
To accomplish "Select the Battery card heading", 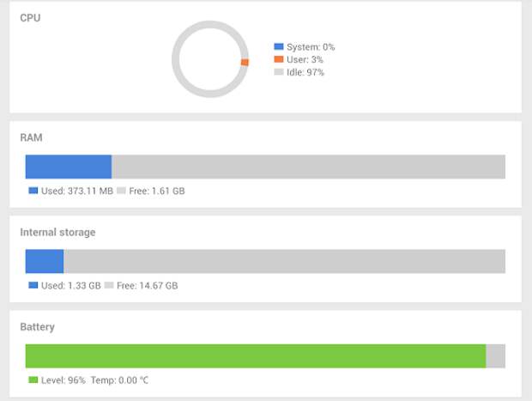I will (x=38, y=326).
